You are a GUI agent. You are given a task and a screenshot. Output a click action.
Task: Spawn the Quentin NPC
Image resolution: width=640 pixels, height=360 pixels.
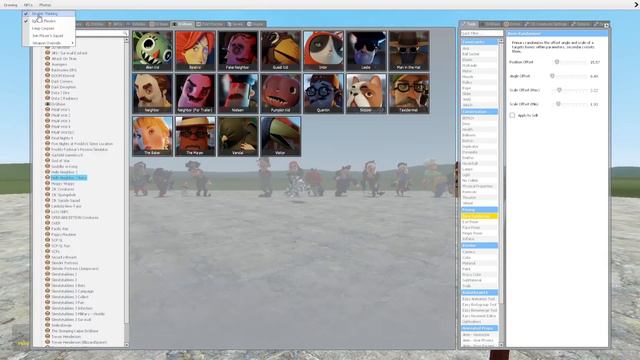pos(323,93)
